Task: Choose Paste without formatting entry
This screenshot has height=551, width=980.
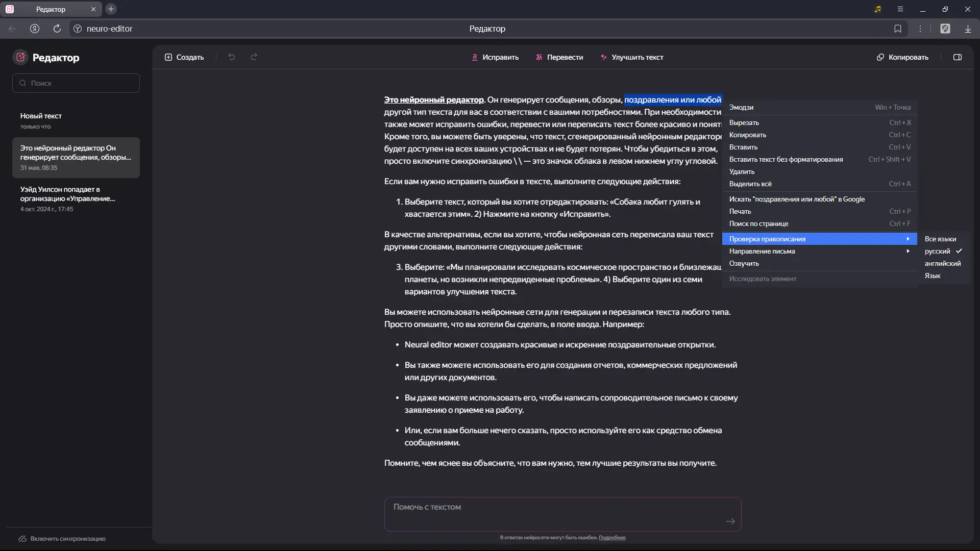Action: coord(786,160)
